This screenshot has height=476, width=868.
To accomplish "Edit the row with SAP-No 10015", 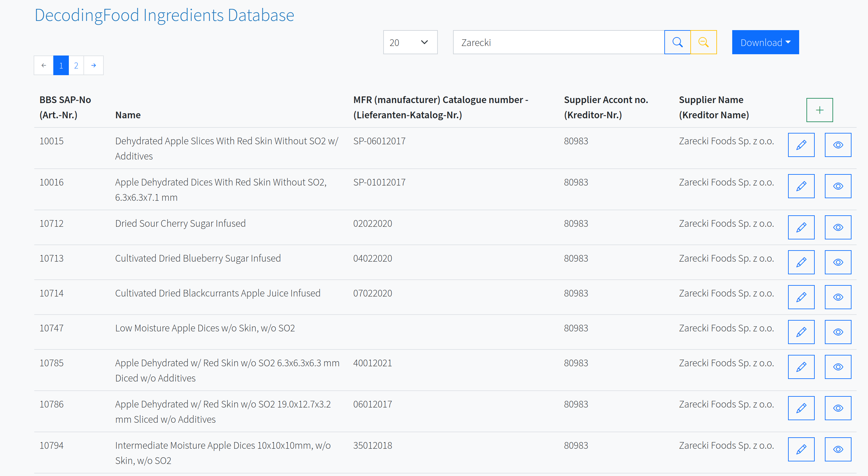I will [801, 145].
